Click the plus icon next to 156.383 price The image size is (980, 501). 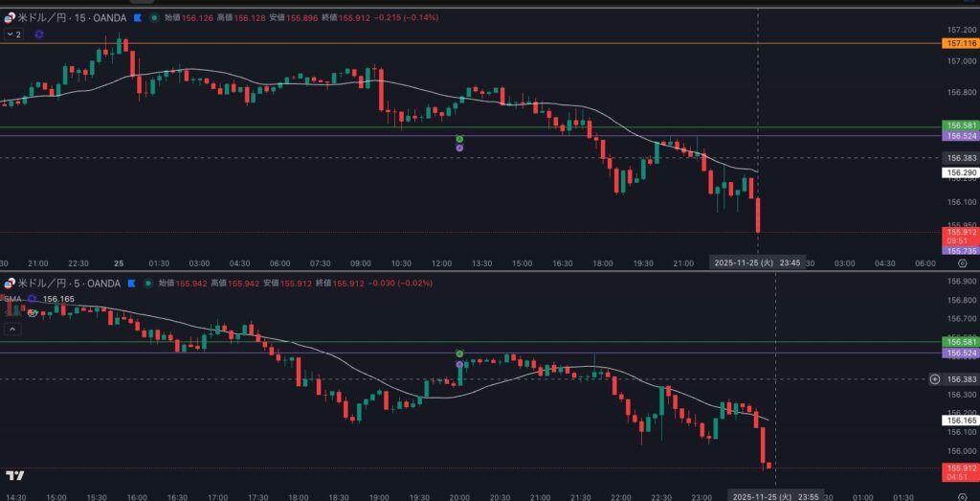[x=935, y=379]
